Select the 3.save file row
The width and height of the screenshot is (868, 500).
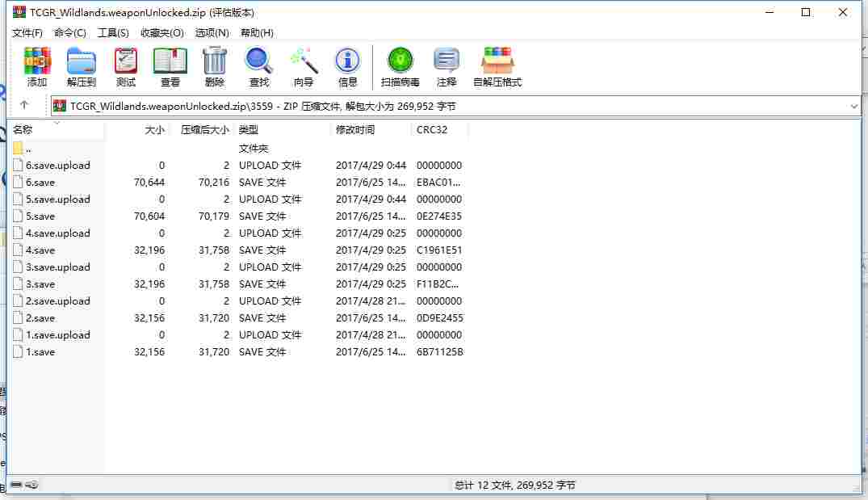pyautogui.click(x=238, y=284)
